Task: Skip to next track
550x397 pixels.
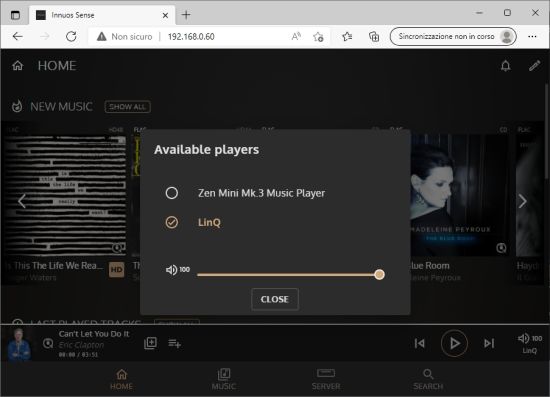Action: tap(489, 343)
